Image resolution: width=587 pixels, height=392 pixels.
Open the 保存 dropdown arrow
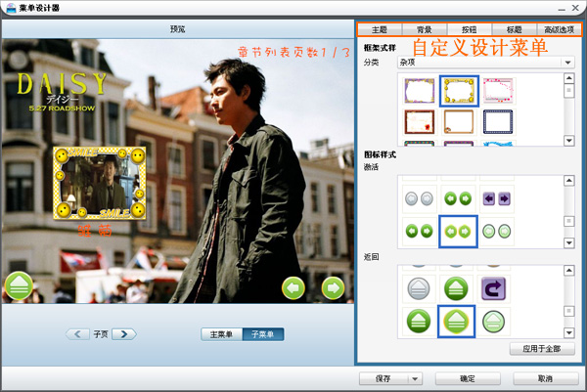point(415,378)
